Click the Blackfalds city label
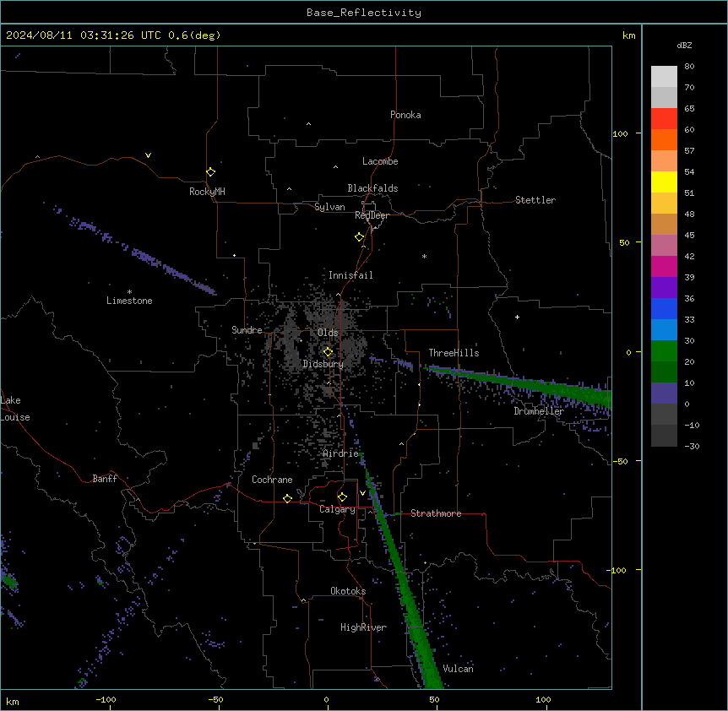 click(372, 188)
